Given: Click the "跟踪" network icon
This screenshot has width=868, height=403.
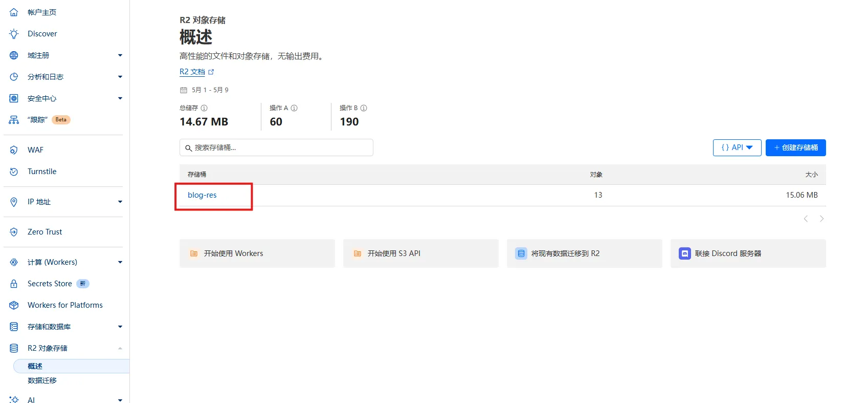Looking at the screenshot, I should click(14, 120).
